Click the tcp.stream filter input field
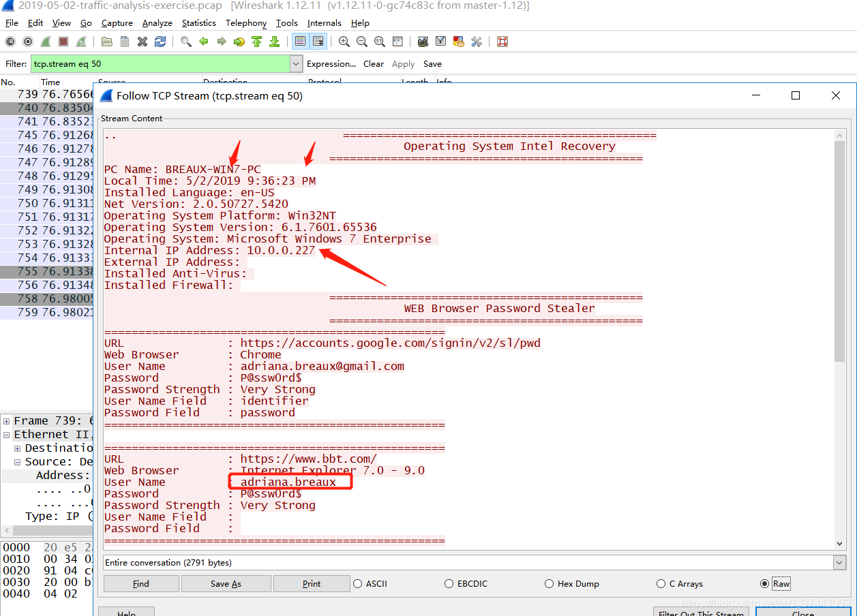Viewport: 857px width, 616px height. pyautogui.click(x=161, y=64)
